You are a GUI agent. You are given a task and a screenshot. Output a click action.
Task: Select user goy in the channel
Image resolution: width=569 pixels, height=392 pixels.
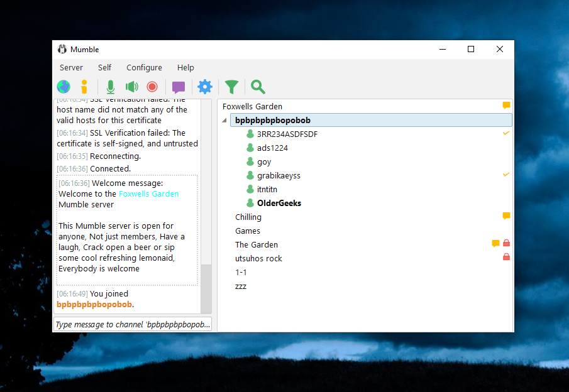tap(264, 161)
